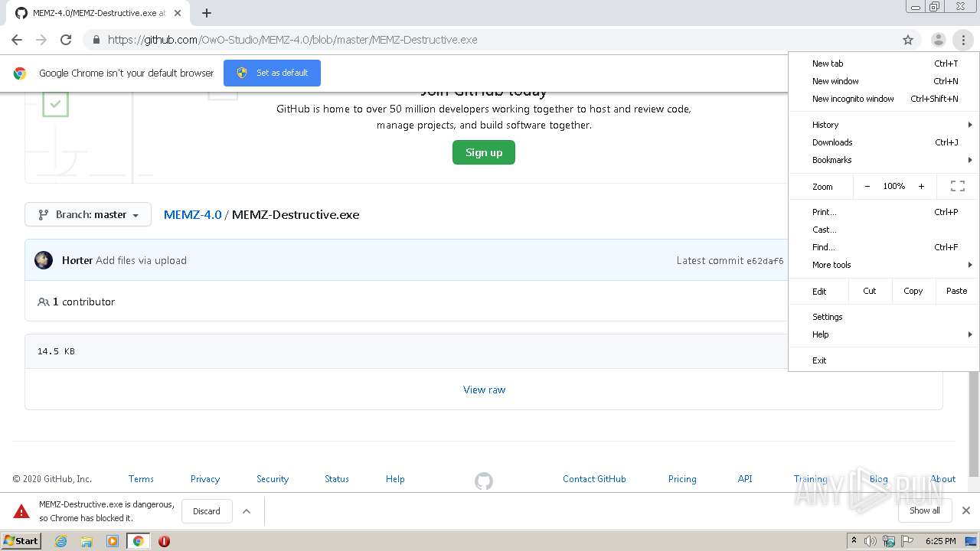This screenshot has height=551, width=980.
Task: Open Contact GitHub footer link
Action: click(594, 479)
